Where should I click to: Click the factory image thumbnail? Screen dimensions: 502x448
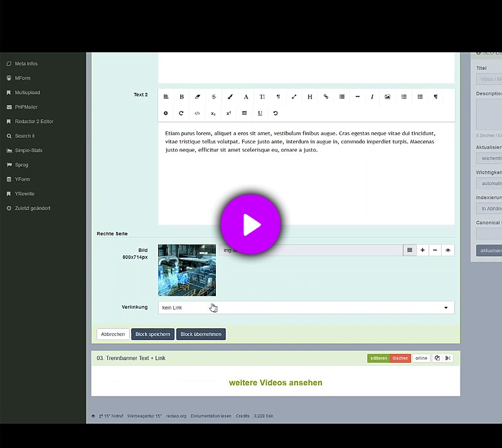point(187,270)
